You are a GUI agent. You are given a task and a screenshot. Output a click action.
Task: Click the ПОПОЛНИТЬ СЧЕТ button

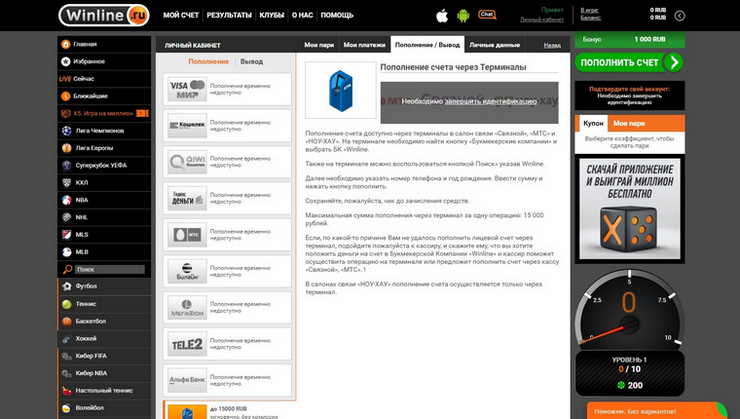point(629,62)
